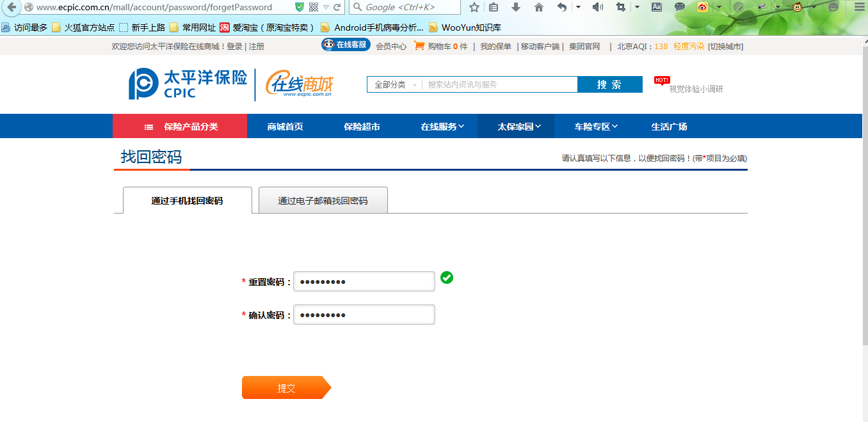Go to the browser home page icon
This screenshot has width=868, height=422.
(x=539, y=7)
